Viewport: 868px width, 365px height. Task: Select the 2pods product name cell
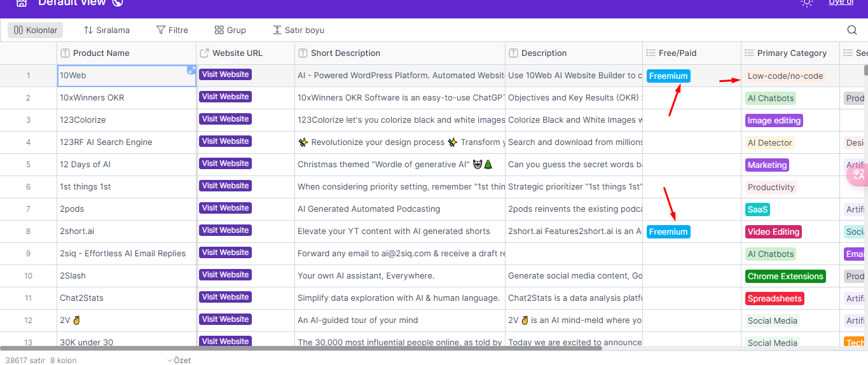click(127, 209)
